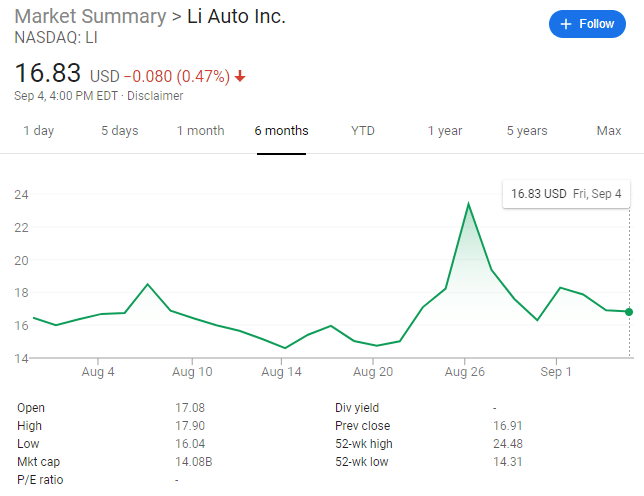Open the Disclaimer link
This screenshot has width=644, height=496.
click(155, 96)
